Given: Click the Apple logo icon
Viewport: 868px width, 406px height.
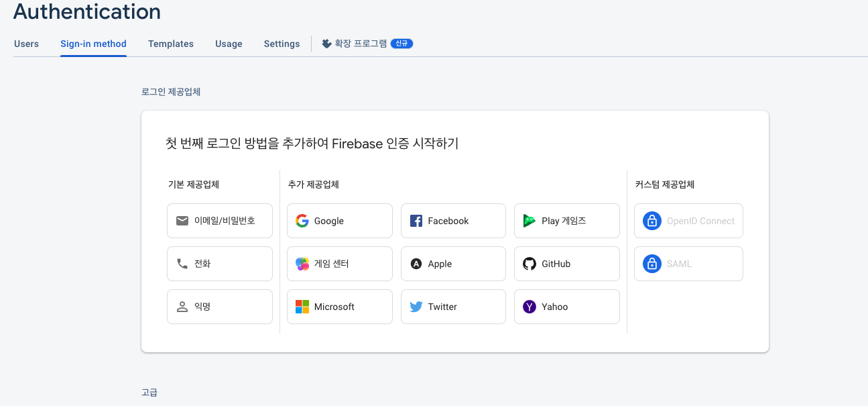Looking at the screenshot, I should click(416, 264).
